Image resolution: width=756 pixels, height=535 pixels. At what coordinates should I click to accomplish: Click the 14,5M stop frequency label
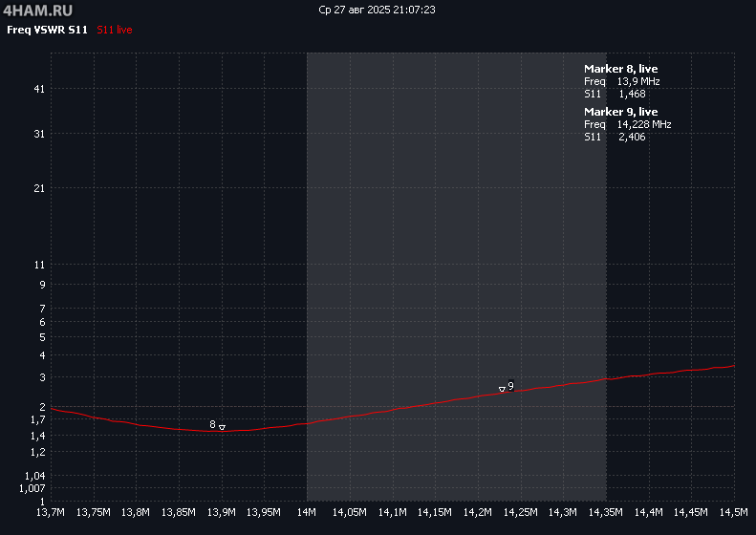733,513
